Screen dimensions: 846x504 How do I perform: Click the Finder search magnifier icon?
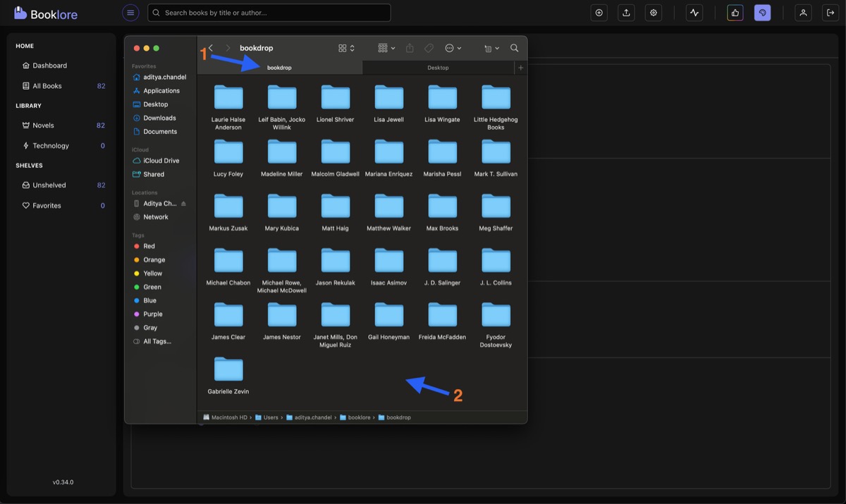(x=514, y=48)
